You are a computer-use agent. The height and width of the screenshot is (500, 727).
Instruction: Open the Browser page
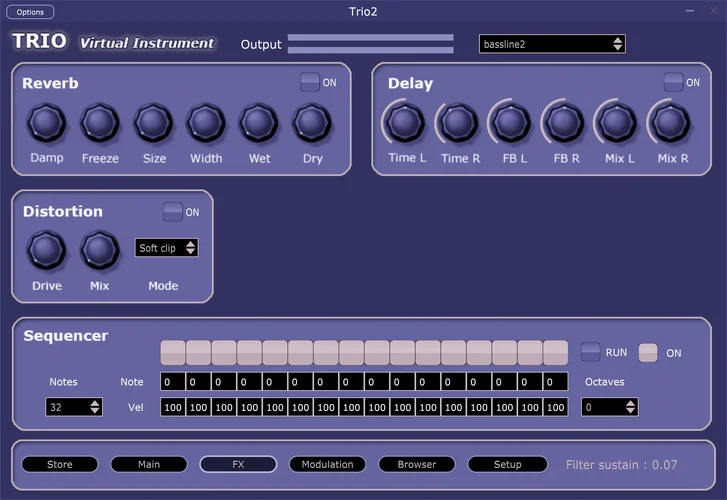pyautogui.click(x=416, y=464)
